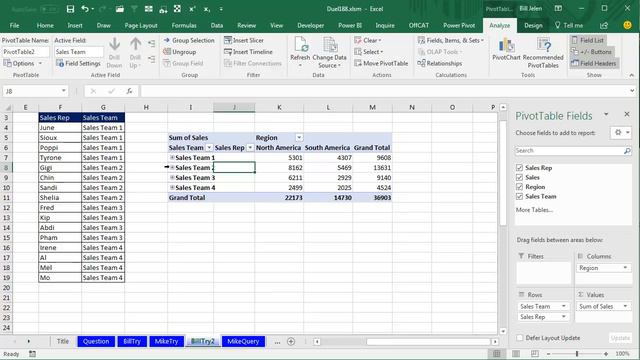
Task: Click the Clear button in Actions
Action: 368,40
